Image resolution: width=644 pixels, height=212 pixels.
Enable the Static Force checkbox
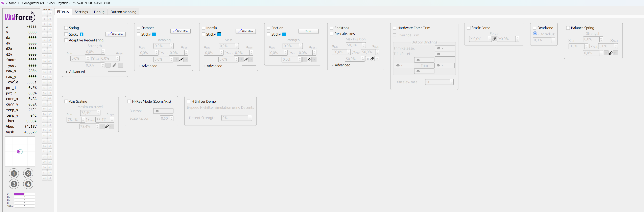[x=469, y=28]
